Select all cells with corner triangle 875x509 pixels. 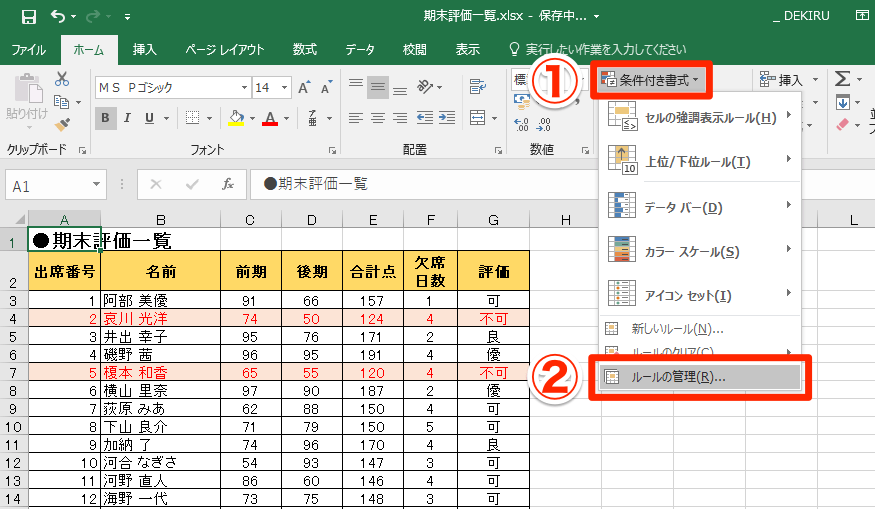point(18,219)
